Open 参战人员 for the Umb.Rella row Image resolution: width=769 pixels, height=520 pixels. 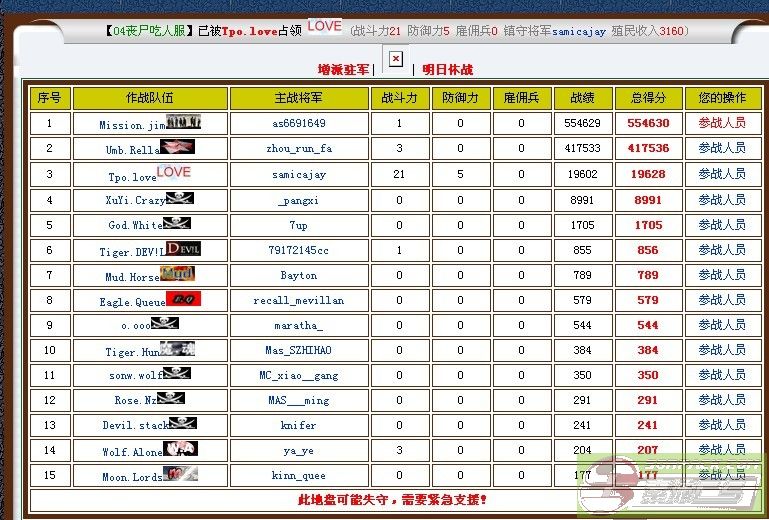click(x=722, y=148)
